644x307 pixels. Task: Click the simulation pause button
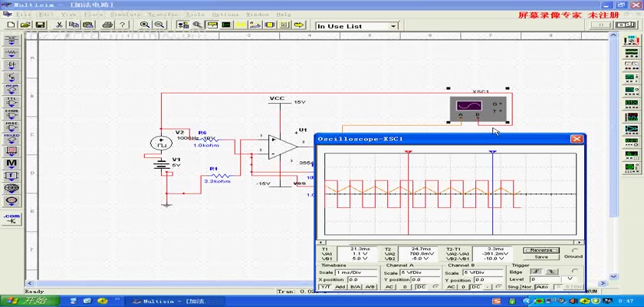[601, 25]
